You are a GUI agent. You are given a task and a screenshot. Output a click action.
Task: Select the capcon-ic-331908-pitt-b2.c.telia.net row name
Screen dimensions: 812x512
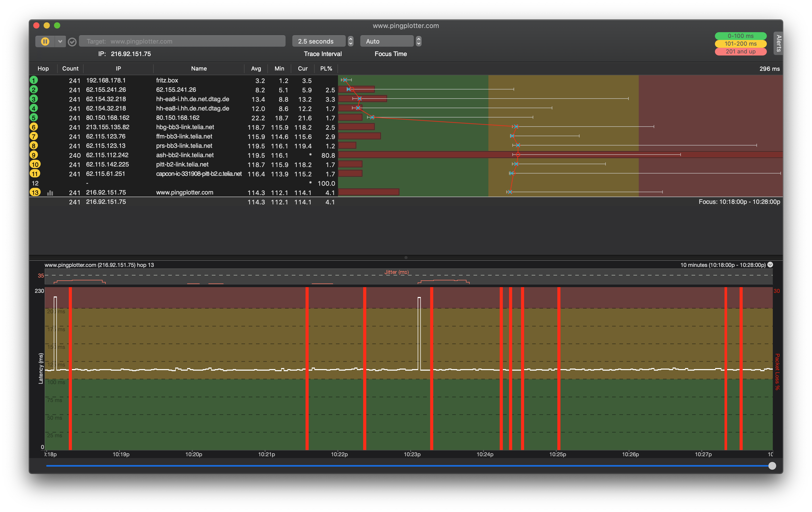(199, 174)
